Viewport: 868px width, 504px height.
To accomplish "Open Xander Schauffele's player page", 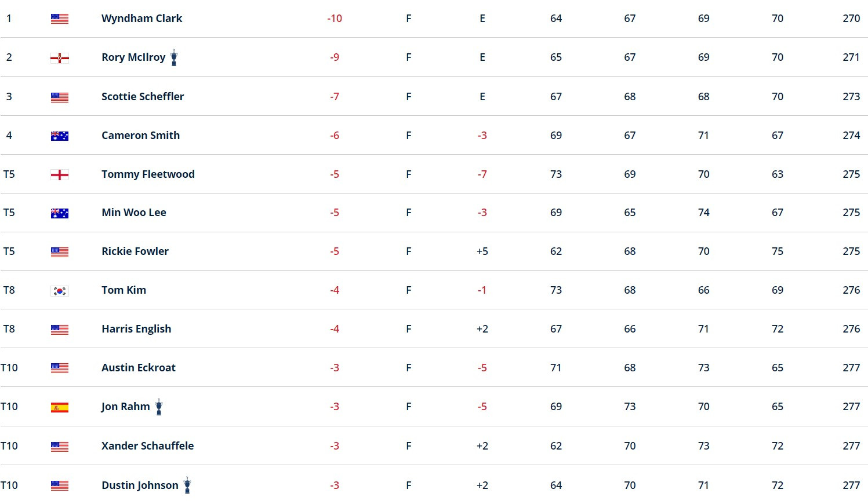I will pos(148,445).
